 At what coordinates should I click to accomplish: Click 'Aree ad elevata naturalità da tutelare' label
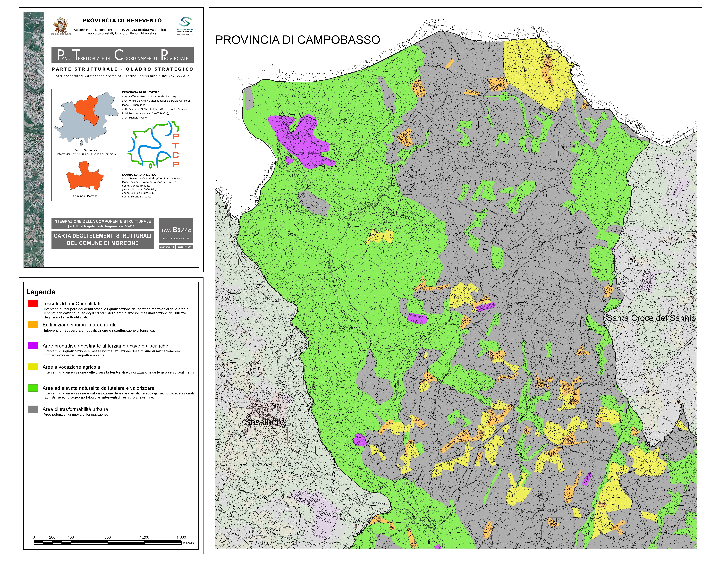(x=98, y=388)
